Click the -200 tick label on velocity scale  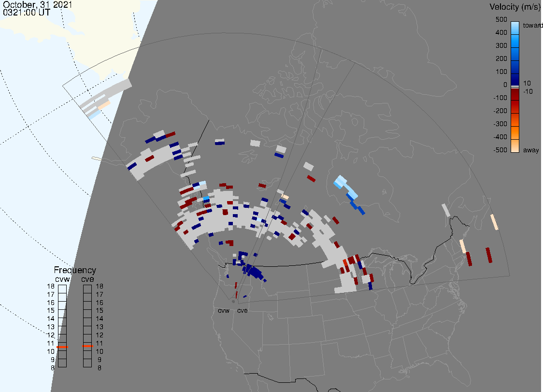pos(500,111)
